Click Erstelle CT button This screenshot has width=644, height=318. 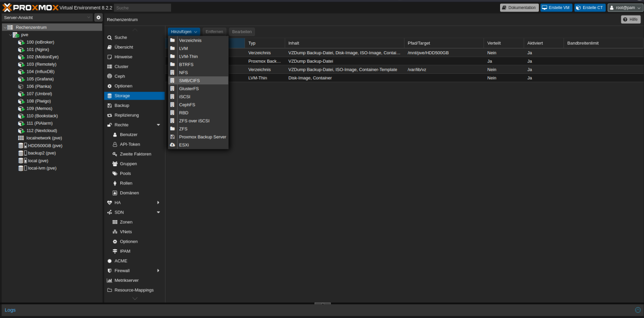pyautogui.click(x=590, y=8)
